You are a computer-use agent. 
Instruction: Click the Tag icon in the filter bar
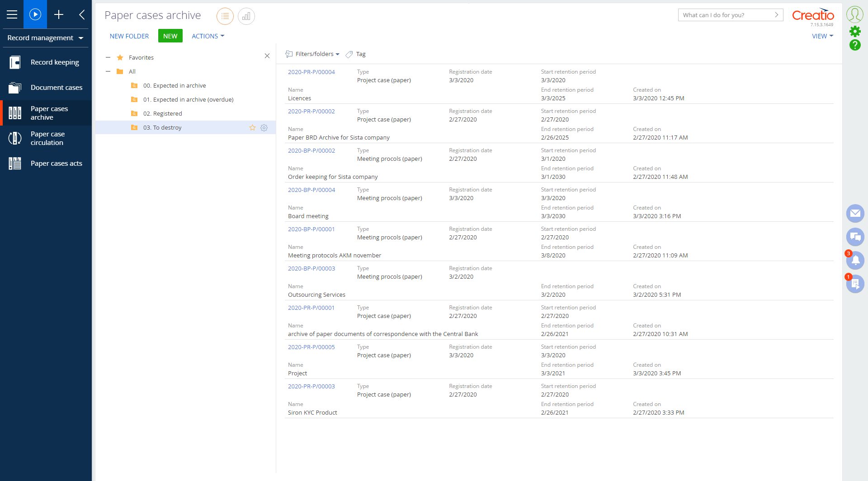click(349, 54)
